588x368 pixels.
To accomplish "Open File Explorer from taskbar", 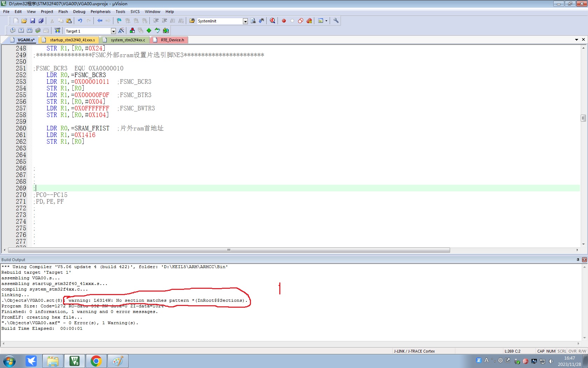I will [x=53, y=361].
